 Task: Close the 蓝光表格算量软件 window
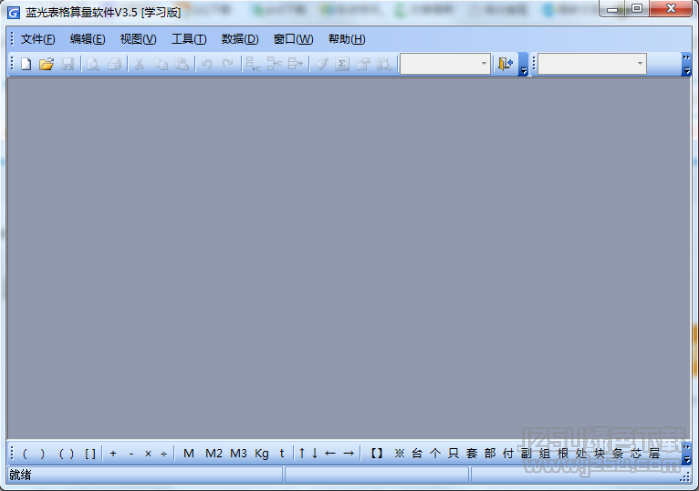click(x=671, y=9)
